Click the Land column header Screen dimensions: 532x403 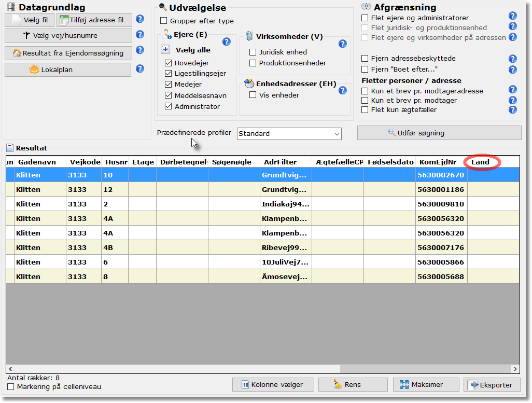tap(481, 162)
